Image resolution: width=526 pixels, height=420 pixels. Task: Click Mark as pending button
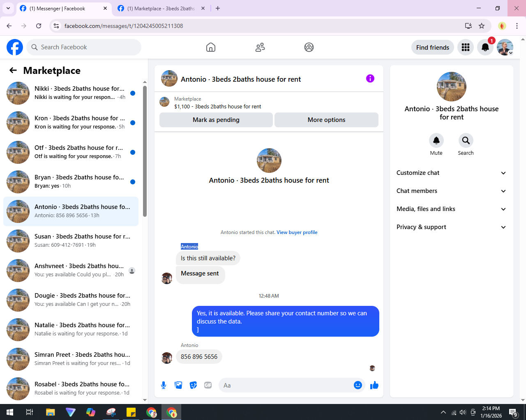point(216,120)
